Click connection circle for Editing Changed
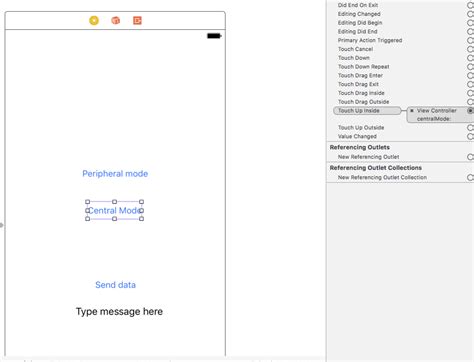The image size is (474, 362). (470, 14)
